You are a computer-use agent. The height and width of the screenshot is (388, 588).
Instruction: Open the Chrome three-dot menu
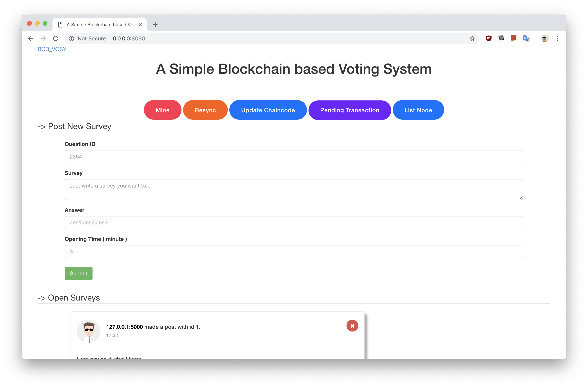[x=557, y=38]
